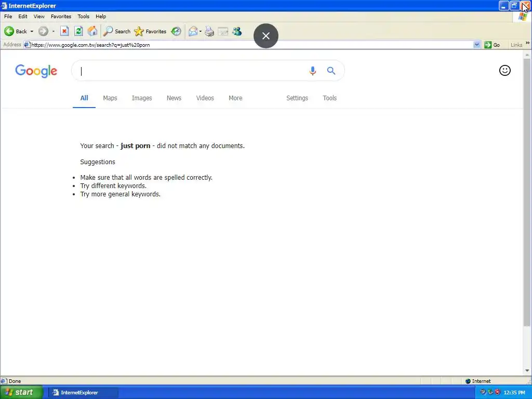
Task: Open the Edit menu
Action: [x=23, y=16]
